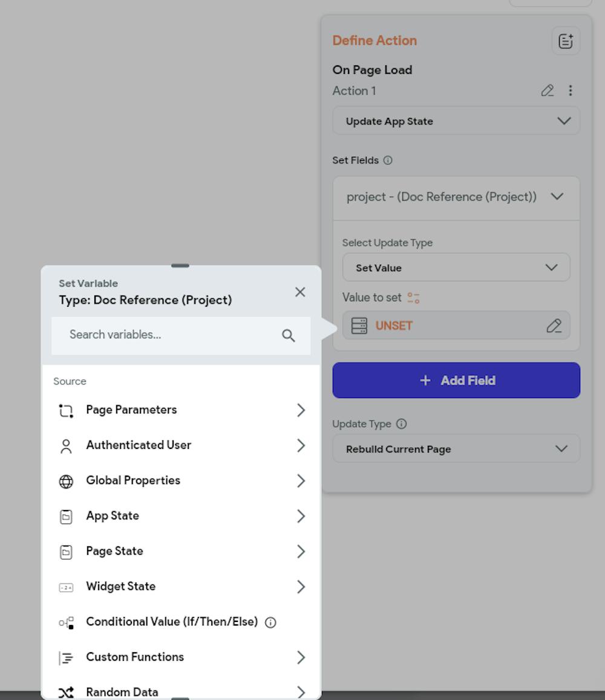Image resolution: width=605 pixels, height=700 pixels.
Task: Close the Set Variable popup
Action: [300, 292]
